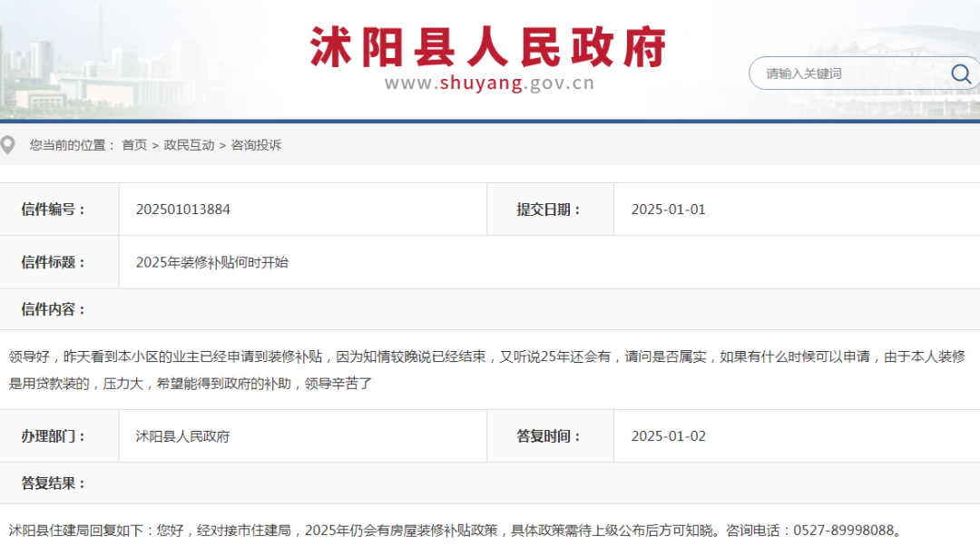Select submission date 2025-01-01
The image size is (980, 556).
(668, 210)
